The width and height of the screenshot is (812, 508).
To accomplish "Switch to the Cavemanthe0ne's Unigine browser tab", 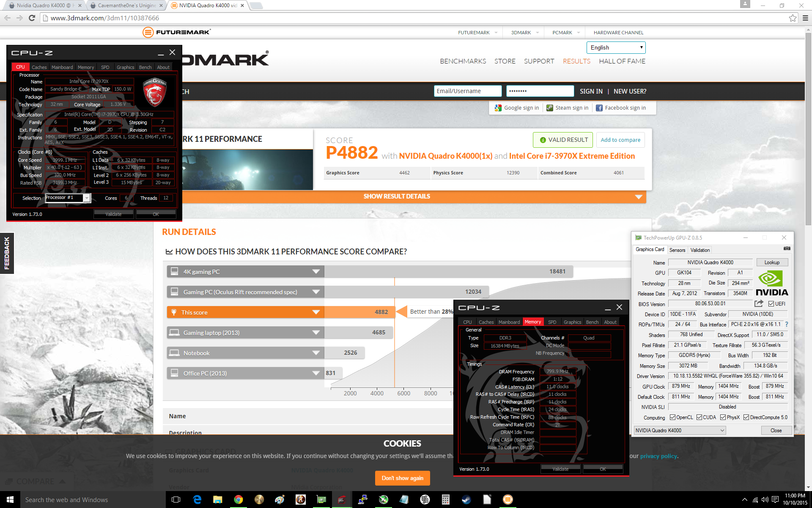I will click(127, 6).
